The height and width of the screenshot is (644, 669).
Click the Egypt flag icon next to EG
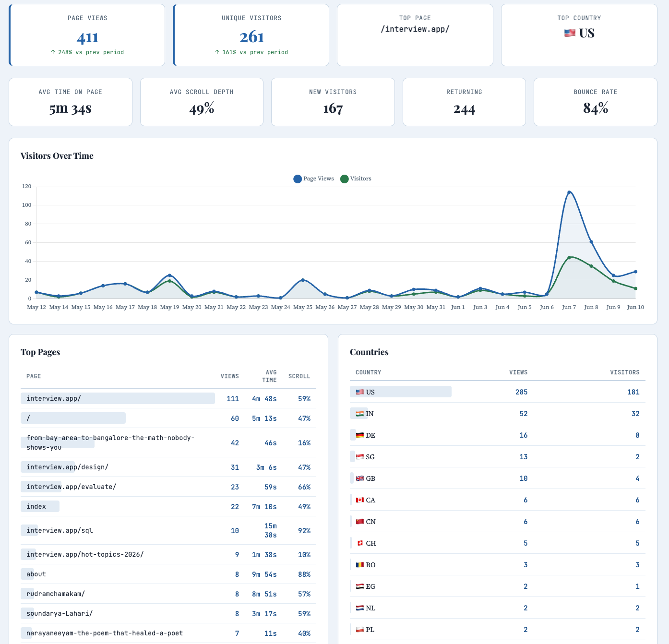coord(359,586)
